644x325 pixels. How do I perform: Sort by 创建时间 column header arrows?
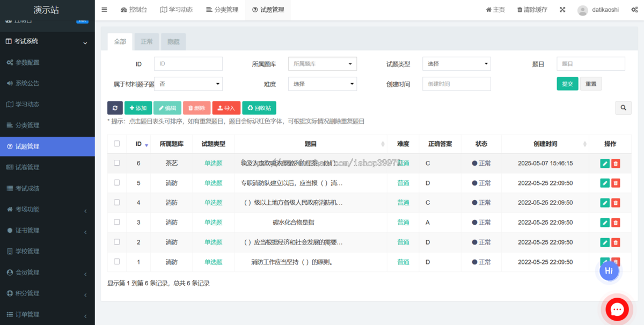tap(584, 144)
